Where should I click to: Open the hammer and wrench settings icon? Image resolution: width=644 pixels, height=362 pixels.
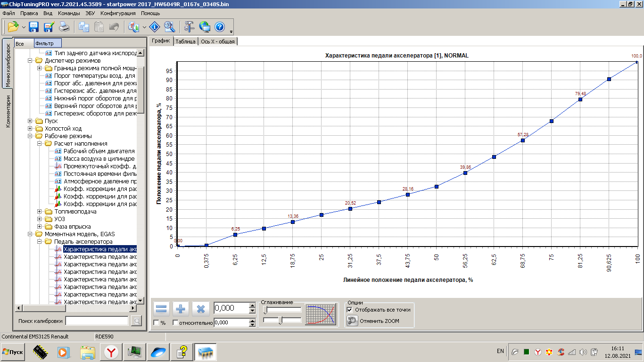click(x=189, y=27)
